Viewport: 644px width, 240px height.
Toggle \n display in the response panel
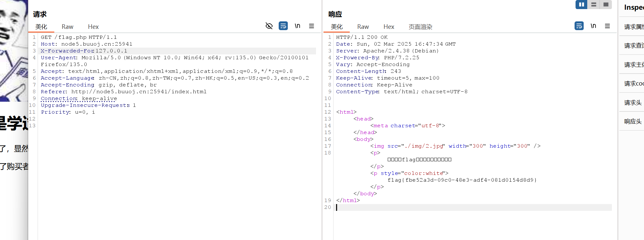[x=593, y=26]
